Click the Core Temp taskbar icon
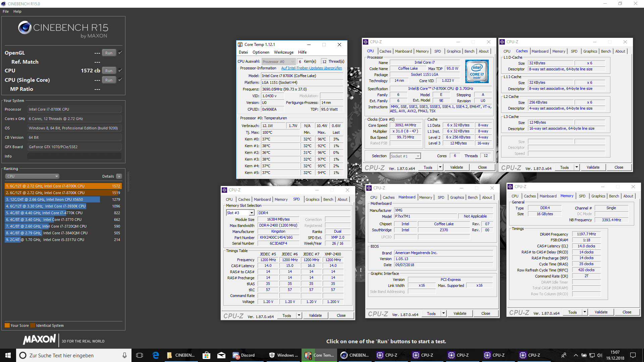This screenshot has width=644, height=362. pyautogui.click(x=319, y=355)
